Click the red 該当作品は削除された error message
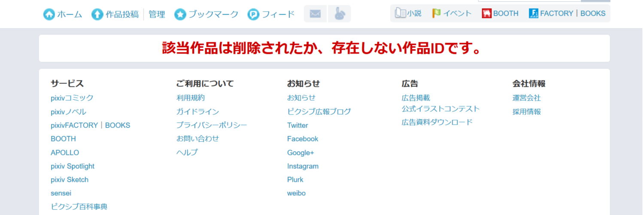 pyautogui.click(x=322, y=48)
